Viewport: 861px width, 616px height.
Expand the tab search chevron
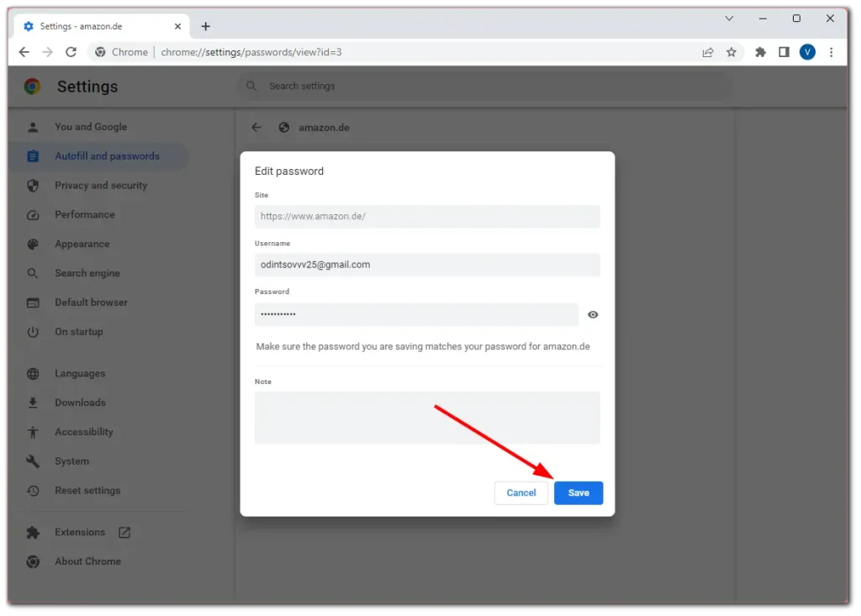(729, 18)
